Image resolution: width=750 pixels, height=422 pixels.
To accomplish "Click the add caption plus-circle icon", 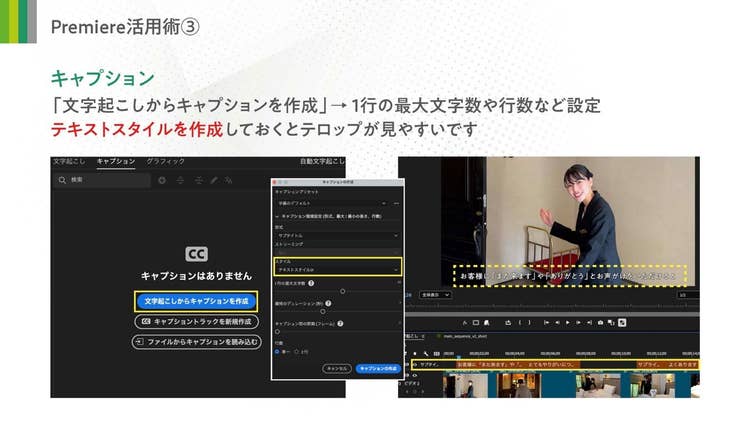I will coord(162,180).
